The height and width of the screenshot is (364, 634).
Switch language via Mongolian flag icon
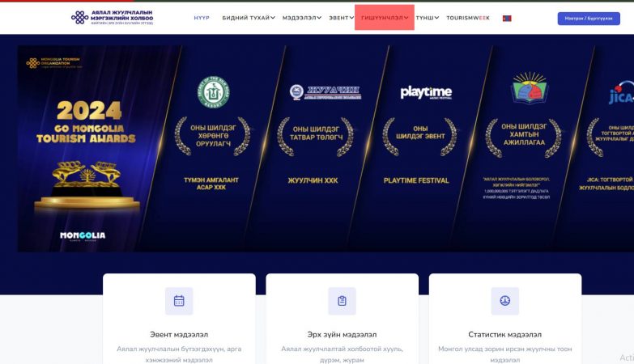tap(507, 18)
